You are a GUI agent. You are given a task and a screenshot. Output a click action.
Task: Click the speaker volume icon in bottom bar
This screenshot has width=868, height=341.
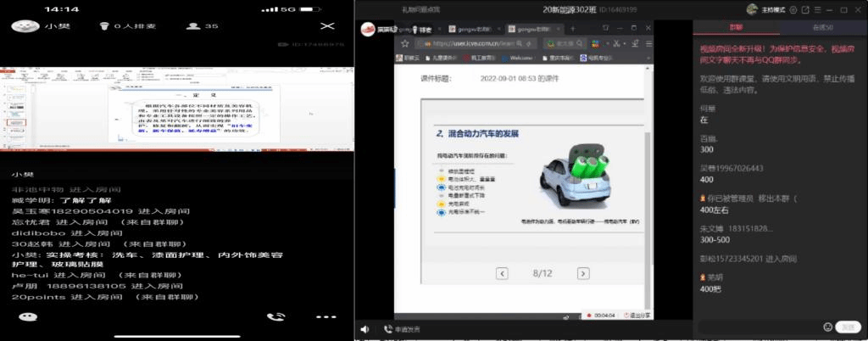tap(364, 329)
